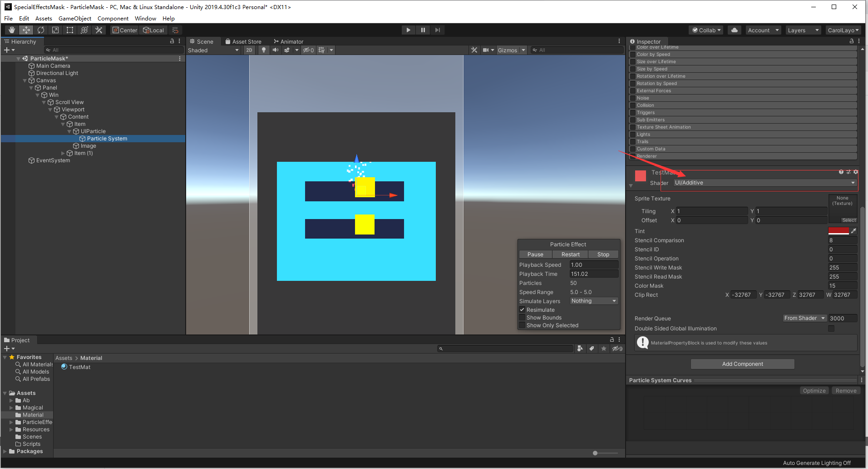This screenshot has width=868, height=469.
Task: Open Gizmos dropdown arrow
Action: click(x=523, y=50)
